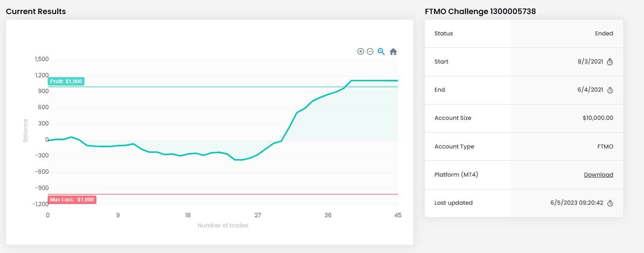The image size is (644, 253).
Task: Click the clock icon beside Start date
Action: point(610,62)
